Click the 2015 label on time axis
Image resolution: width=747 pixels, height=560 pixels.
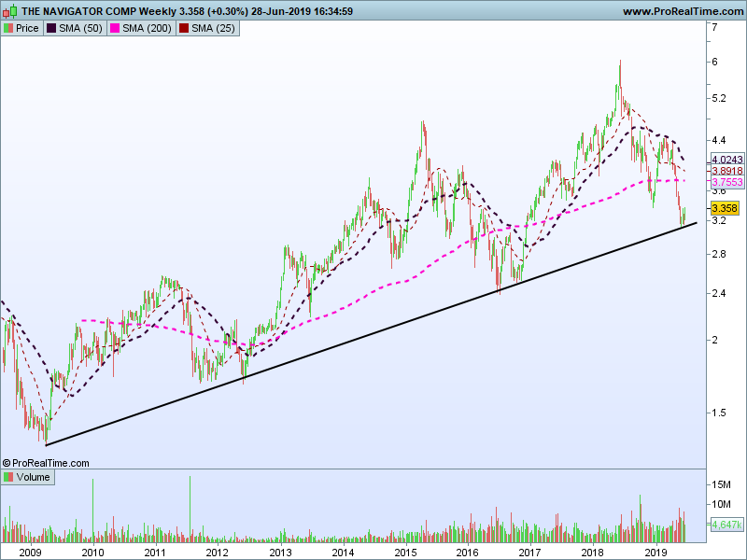tap(405, 553)
